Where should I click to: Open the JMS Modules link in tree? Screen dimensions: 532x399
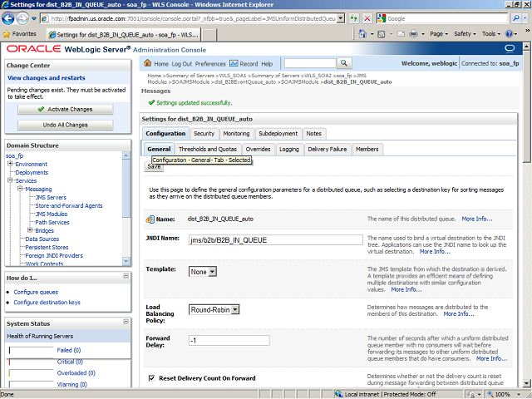click(x=51, y=214)
